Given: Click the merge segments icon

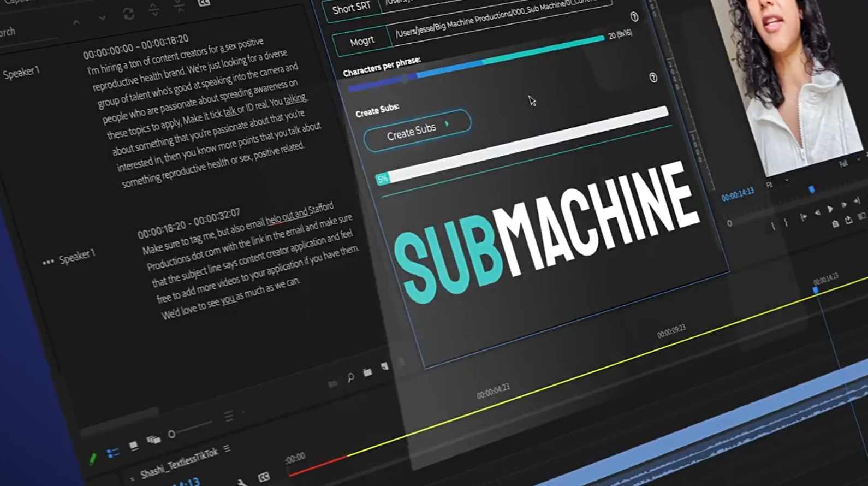Looking at the screenshot, I should tap(180, 5).
